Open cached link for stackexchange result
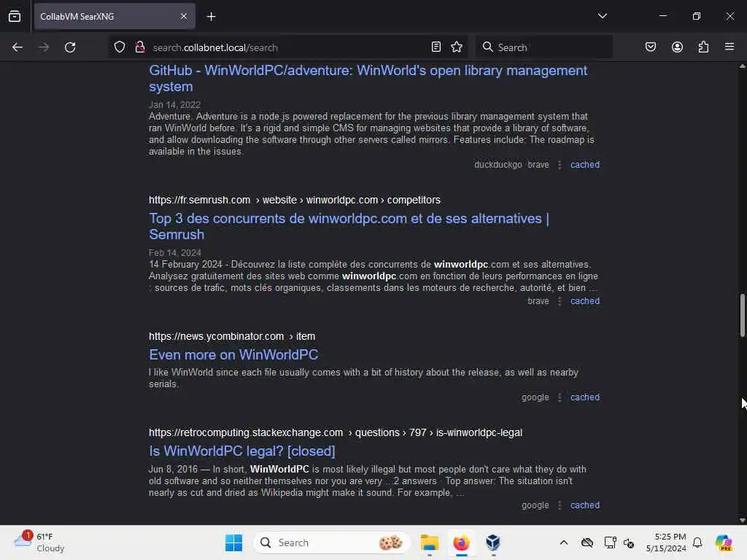This screenshot has width=747, height=560. click(585, 505)
